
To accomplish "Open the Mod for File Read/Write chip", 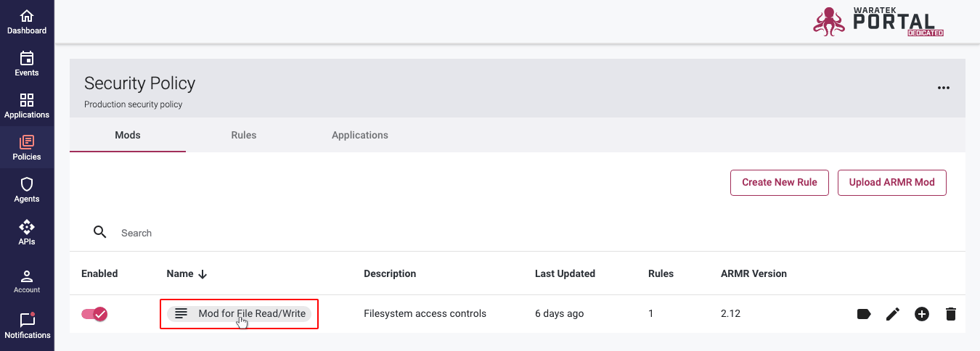I will coord(240,313).
